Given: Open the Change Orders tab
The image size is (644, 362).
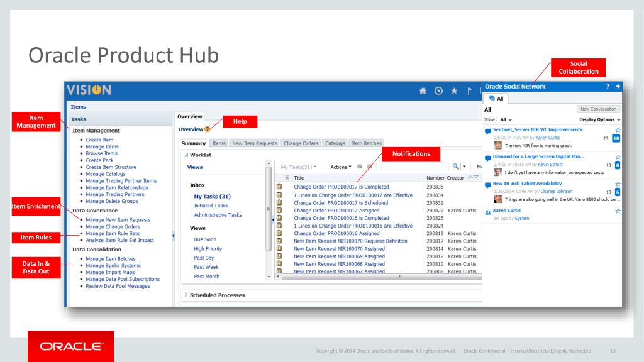Looking at the screenshot, I should click(x=301, y=143).
